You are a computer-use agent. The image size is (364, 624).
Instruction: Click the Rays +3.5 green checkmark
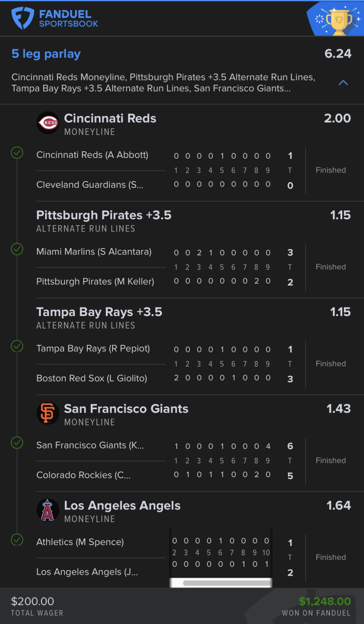(17, 346)
